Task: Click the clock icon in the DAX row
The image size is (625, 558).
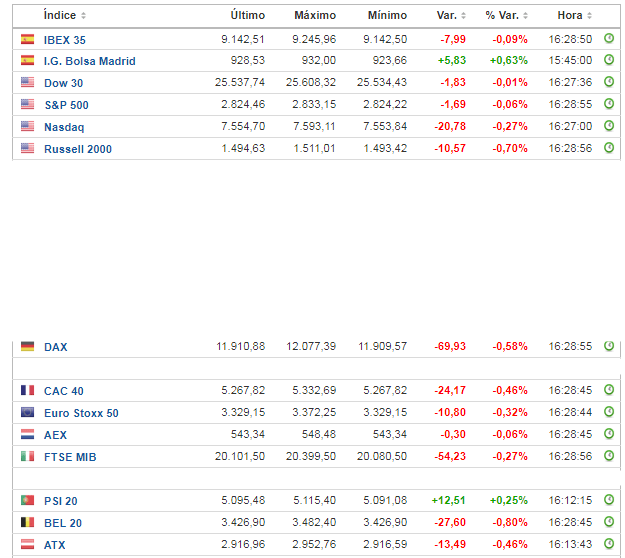Action: click(x=608, y=346)
